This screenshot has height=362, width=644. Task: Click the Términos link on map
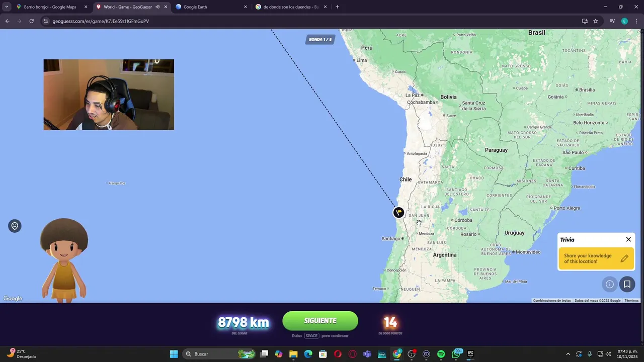[x=631, y=301]
